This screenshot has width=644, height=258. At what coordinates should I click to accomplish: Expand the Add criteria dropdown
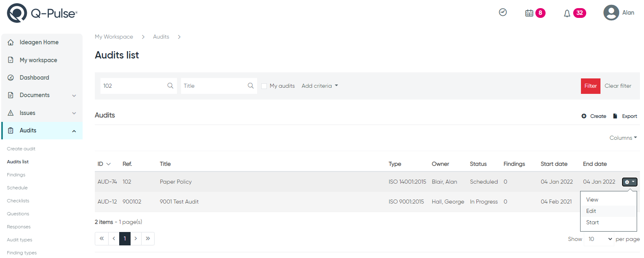pyautogui.click(x=320, y=86)
